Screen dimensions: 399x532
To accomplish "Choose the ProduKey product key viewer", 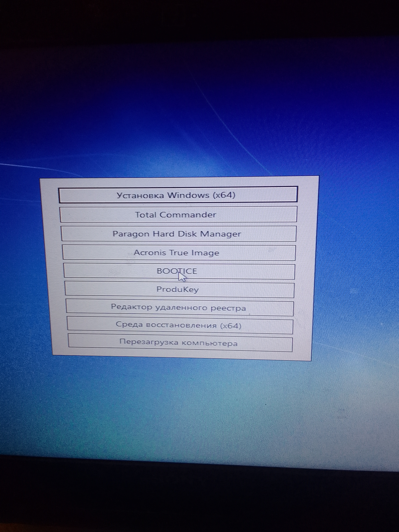I will pos(179,289).
